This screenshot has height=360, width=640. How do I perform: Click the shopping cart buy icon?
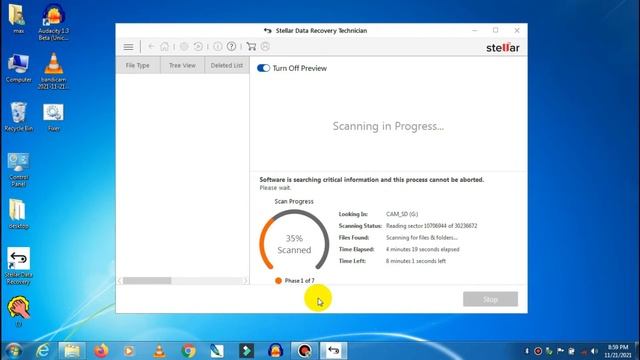coord(251,47)
